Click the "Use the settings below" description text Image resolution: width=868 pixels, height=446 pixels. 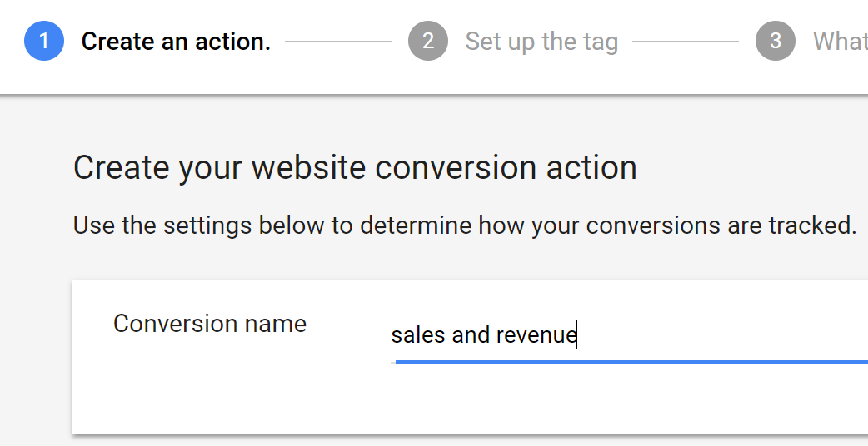point(209,225)
